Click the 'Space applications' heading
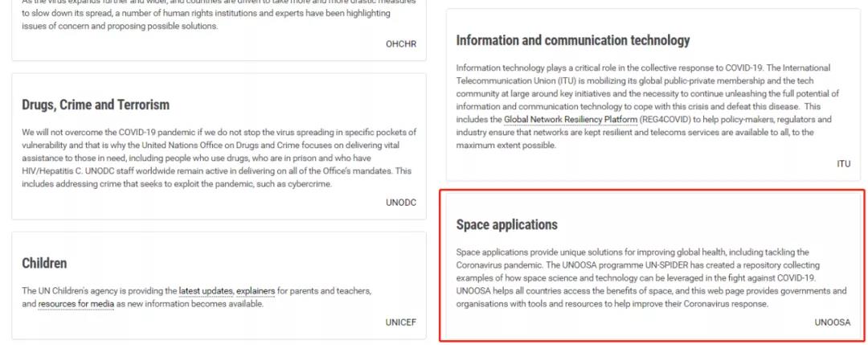 506,224
